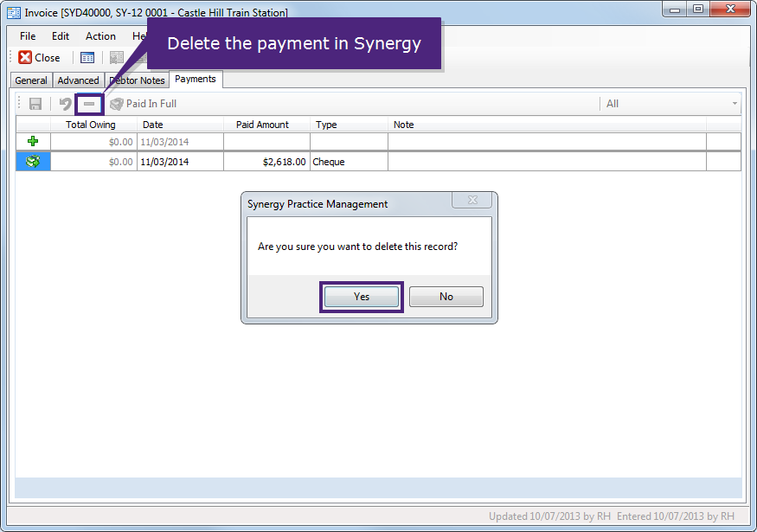Click the red X Close icon
757x532 pixels.
[x=22, y=57]
